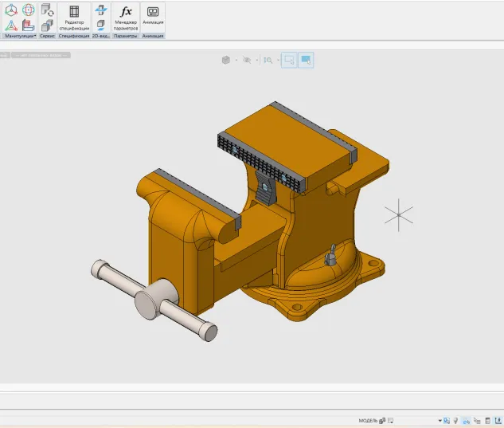504x428 pixels.
Task: Click the 2D-вид group label
Action: [100, 36]
